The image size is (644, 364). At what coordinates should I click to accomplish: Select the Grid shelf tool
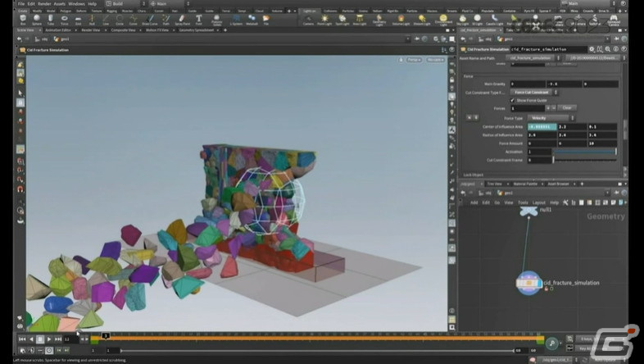click(78, 20)
